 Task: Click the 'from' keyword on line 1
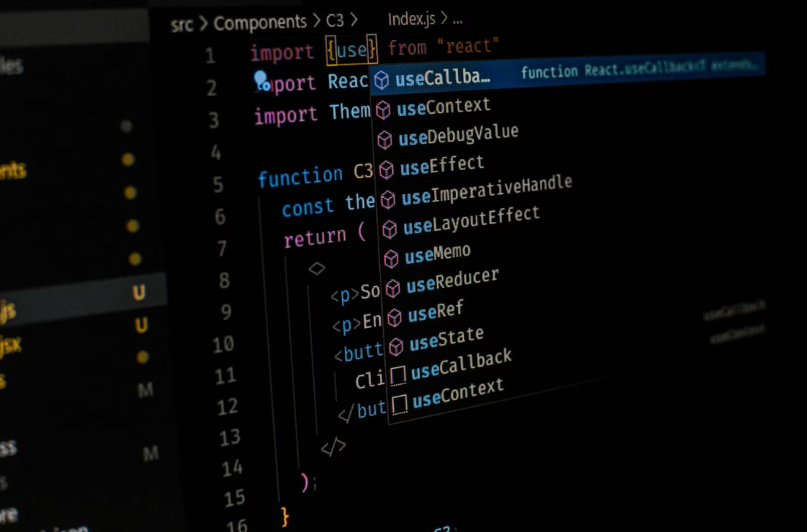(x=407, y=48)
